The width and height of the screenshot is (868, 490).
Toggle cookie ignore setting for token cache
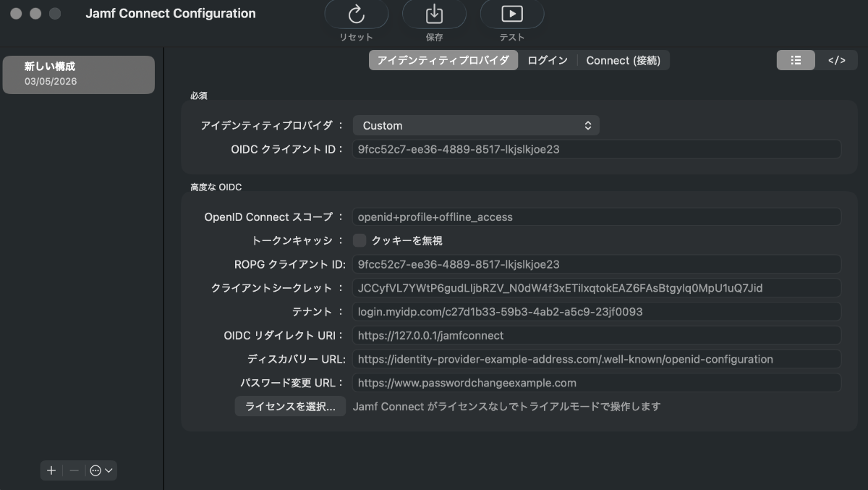click(359, 240)
